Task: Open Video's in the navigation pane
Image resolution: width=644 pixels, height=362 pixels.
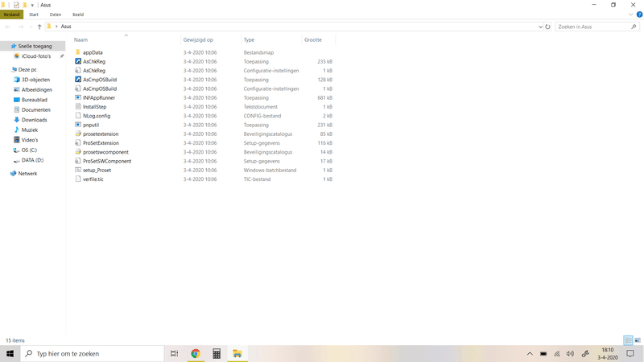Action: [30, 140]
